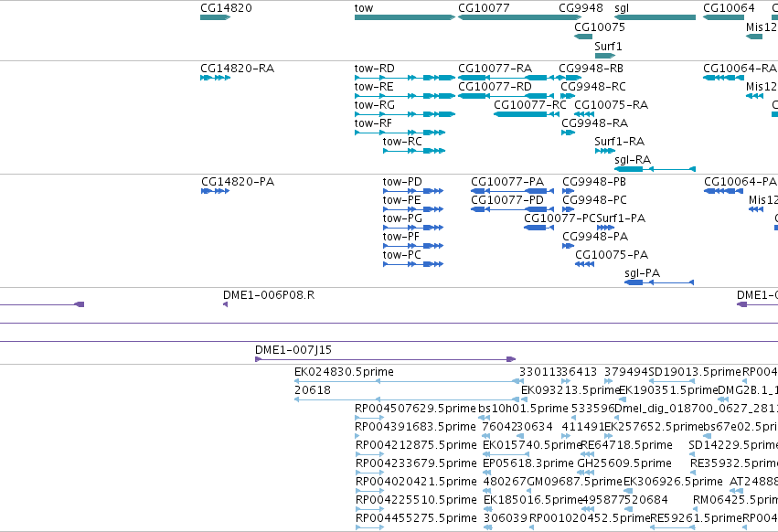Click transcript CG10064-RA
Screen dimensions: 778x532
tap(723, 78)
